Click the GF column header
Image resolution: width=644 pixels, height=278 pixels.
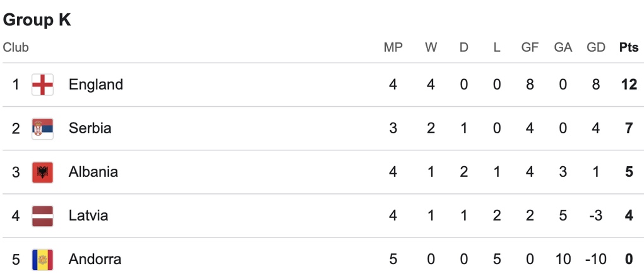point(530,48)
